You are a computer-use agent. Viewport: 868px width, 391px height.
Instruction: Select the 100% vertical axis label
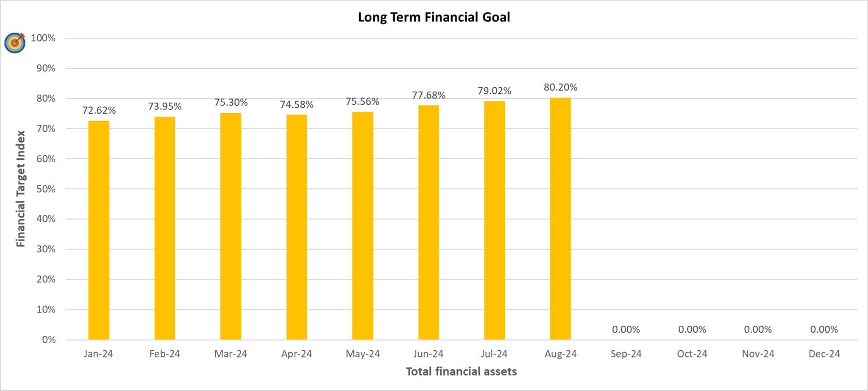[43, 38]
